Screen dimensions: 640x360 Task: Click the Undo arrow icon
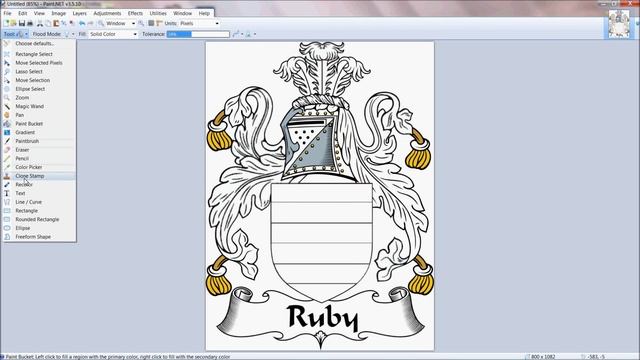(82, 23)
